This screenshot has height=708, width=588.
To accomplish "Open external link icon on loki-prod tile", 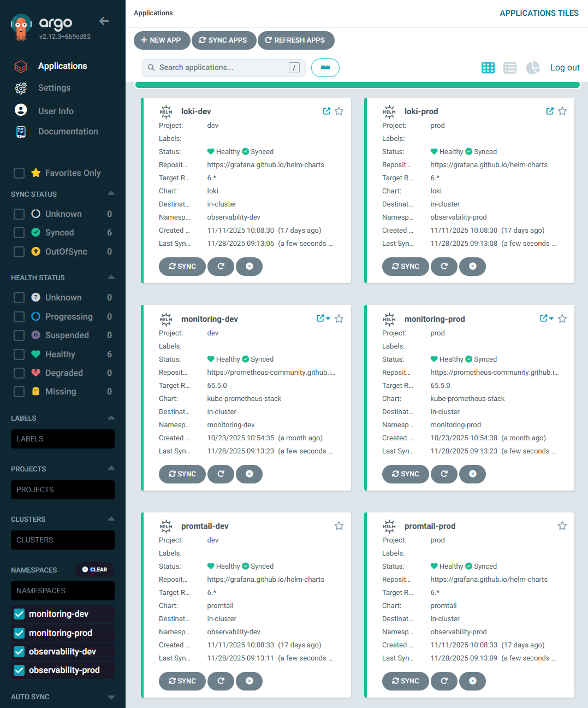I will click(549, 110).
